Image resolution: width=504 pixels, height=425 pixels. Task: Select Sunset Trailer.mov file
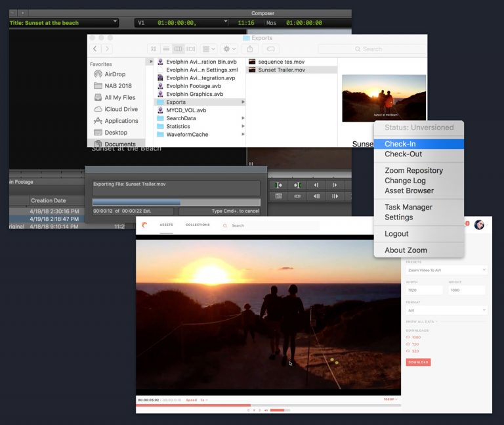[x=281, y=70]
